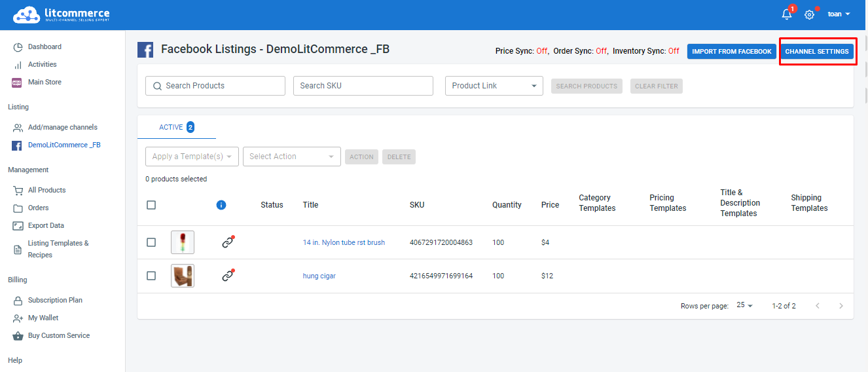This screenshot has height=372, width=868.
Task: Open the 14 in. Nylon tube rst brush link
Action: coord(344,243)
